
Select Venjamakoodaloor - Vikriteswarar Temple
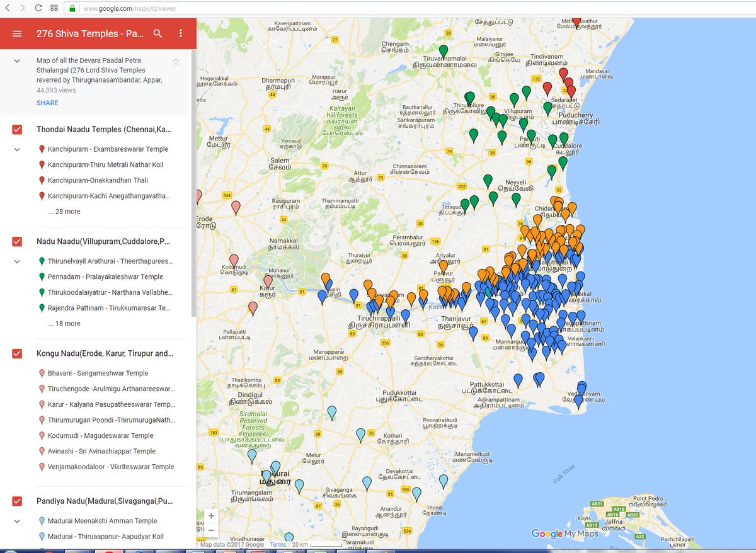pyautogui.click(x=111, y=467)
